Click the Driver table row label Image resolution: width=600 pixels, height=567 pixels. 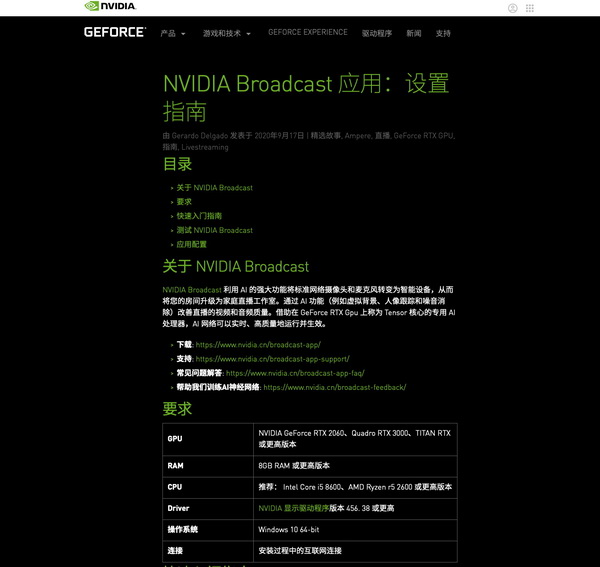tap(178, 508)
